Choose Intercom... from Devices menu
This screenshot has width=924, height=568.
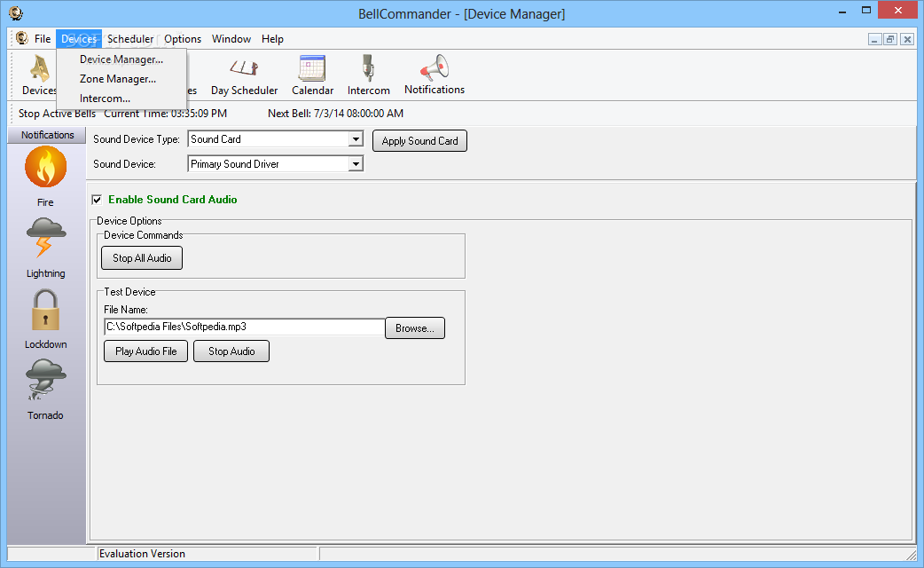pos(121,98)
